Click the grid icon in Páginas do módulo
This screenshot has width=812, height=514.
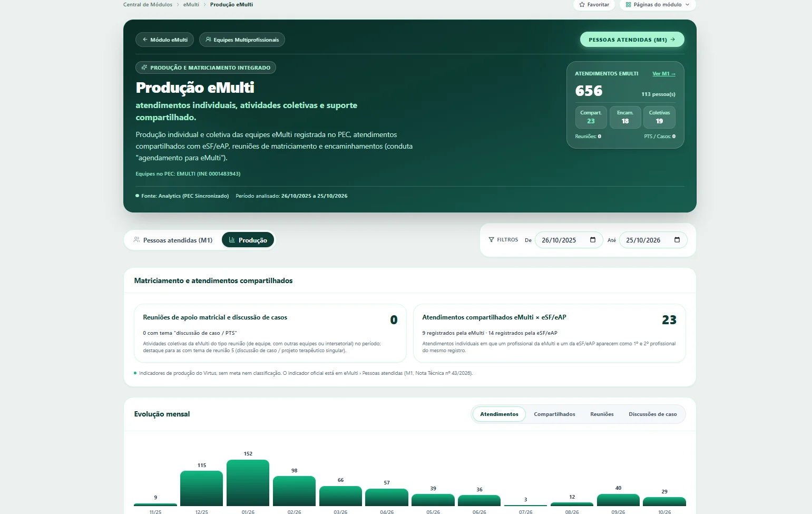tap(628, 5)
